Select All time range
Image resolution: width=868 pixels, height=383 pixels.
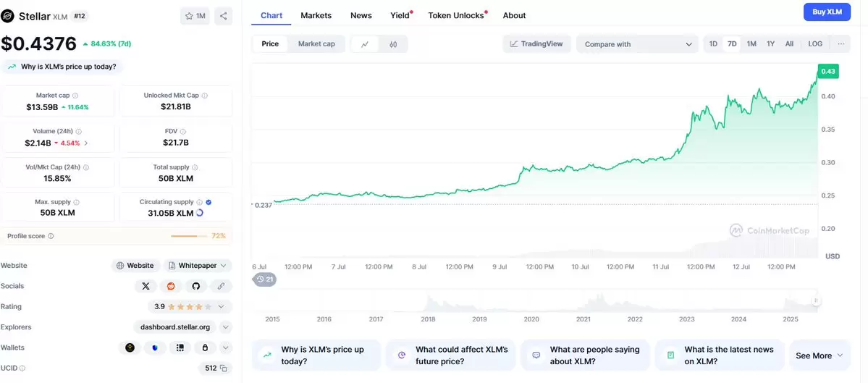(789, 43)
